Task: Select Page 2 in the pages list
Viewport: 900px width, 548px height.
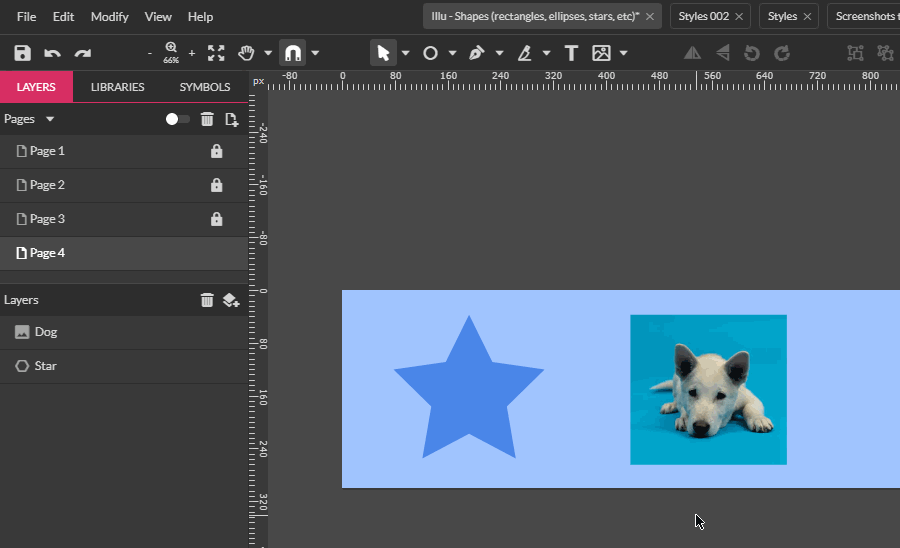Action: click(x=124, y=185)
